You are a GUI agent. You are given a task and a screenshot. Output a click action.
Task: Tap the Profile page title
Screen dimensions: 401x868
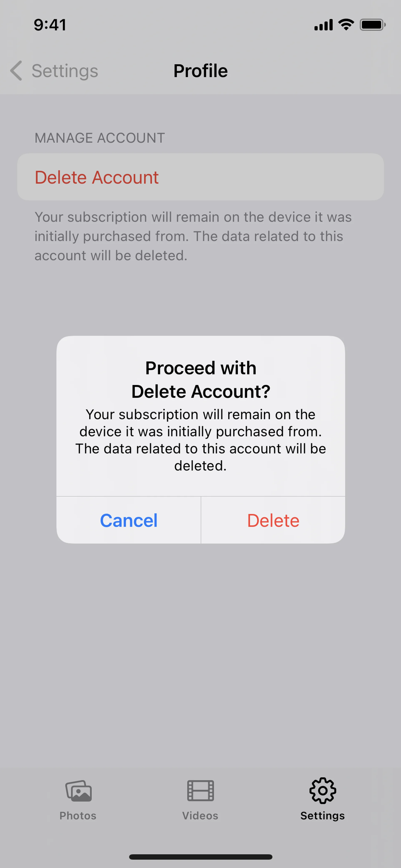(200, 71)
